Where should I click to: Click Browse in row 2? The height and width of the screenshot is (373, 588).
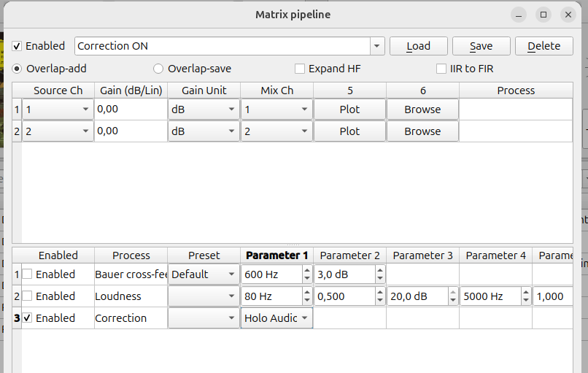coord(422,131)
